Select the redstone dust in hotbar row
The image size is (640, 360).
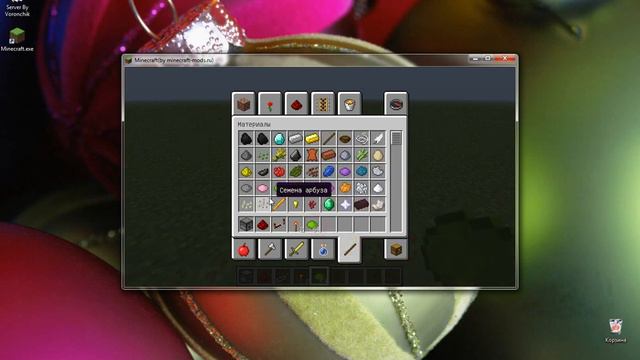pos(263,224)
